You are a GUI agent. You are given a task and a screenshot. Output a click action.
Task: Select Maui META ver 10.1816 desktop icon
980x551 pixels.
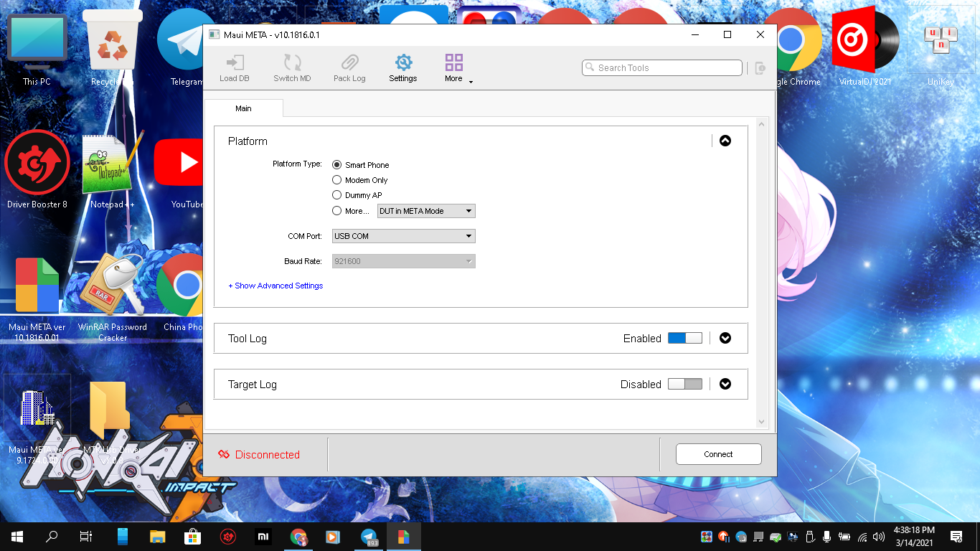[37, 298]
